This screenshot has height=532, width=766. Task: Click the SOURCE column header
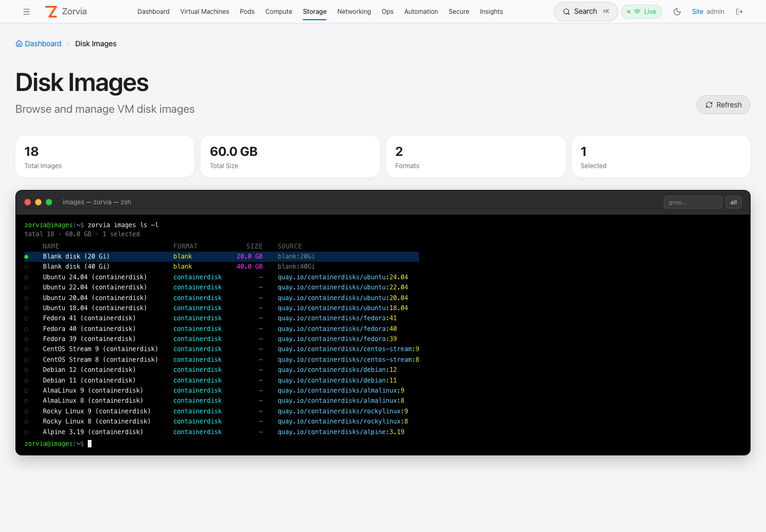tap(290, 246)
